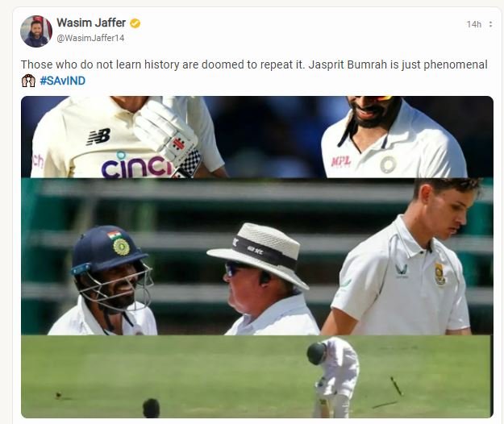
Task: Click the umpire's white hat
Action: click(x=258, y=252)
